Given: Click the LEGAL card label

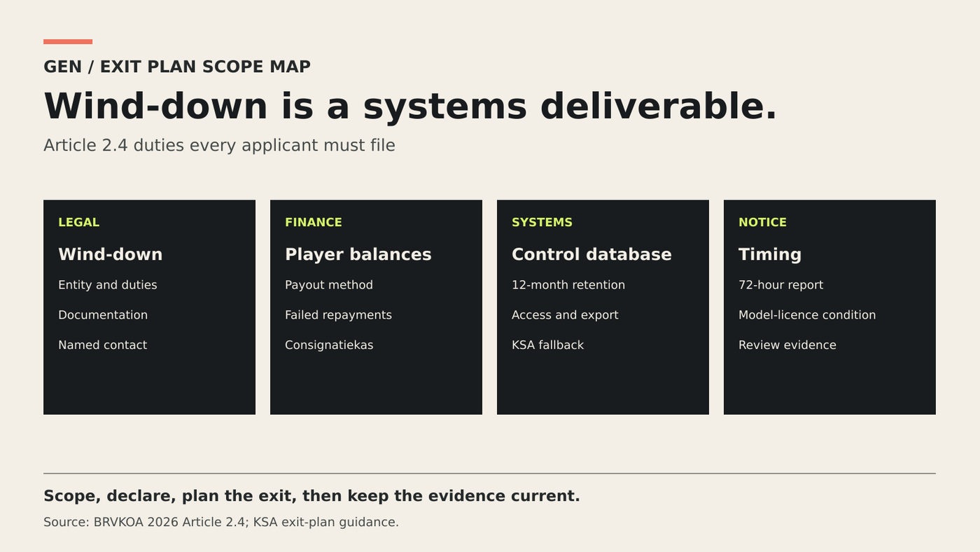Looking at the screenshot, I should click(x=78, y=222).
